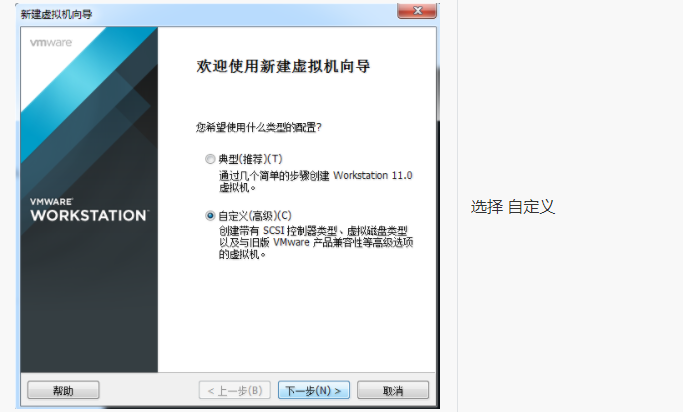Click the 您希望使用什么类型的配置? question text
Screen dimensions: 683x412
(x=259, y=127)
